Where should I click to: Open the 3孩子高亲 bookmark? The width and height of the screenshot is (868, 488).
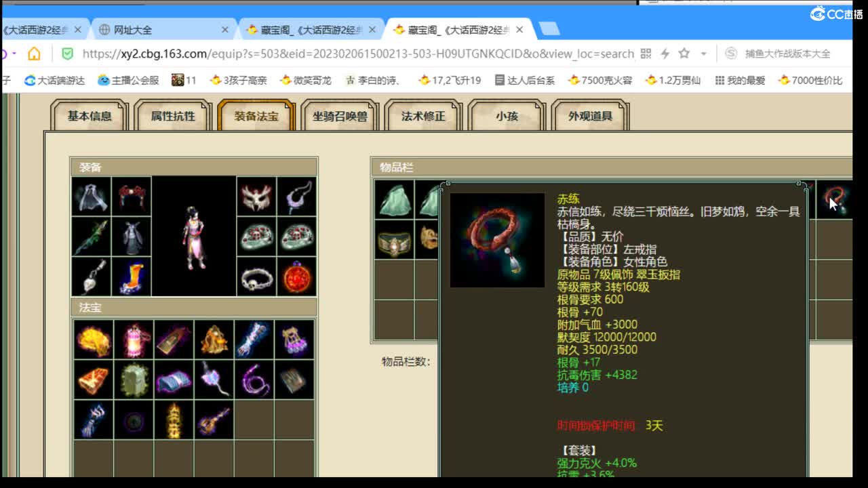coord(239,80)
